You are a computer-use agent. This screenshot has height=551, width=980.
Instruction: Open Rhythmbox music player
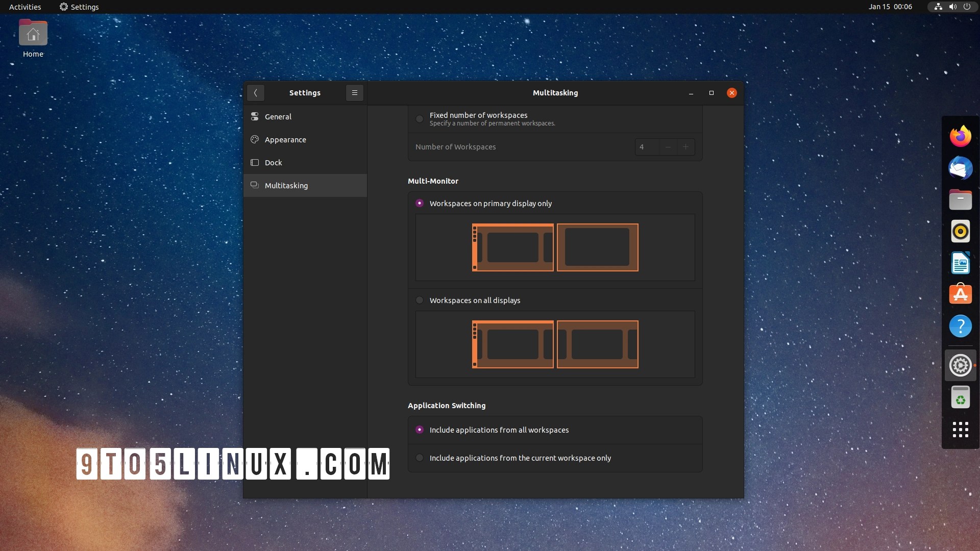click(x=960, y=232)
